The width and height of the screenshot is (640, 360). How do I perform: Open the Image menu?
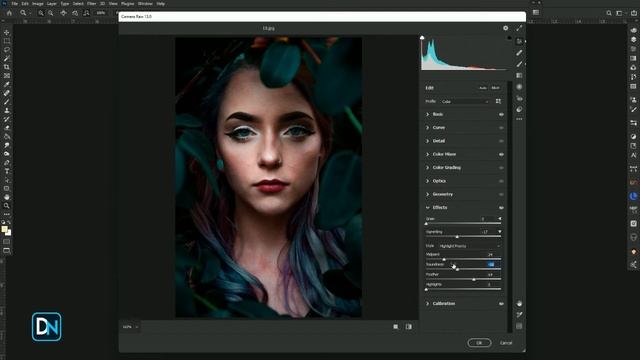tap(38, 4)
